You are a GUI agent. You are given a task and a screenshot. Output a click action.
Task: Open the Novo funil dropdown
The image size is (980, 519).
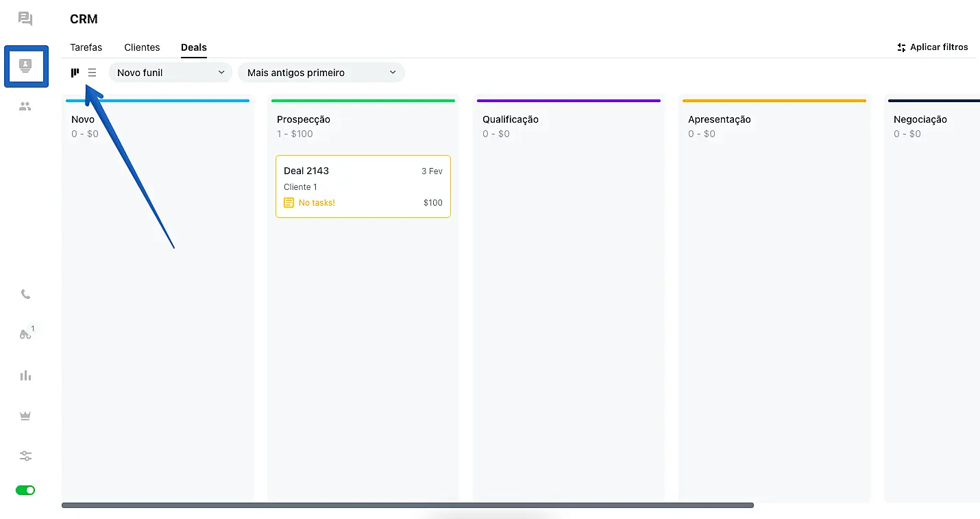[x=169, y=72]
